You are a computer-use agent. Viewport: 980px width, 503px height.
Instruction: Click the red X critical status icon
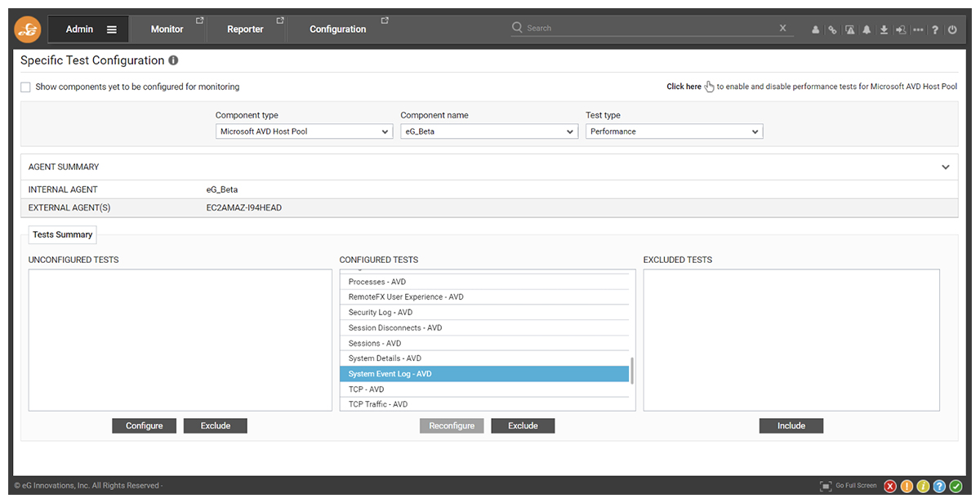890,486
